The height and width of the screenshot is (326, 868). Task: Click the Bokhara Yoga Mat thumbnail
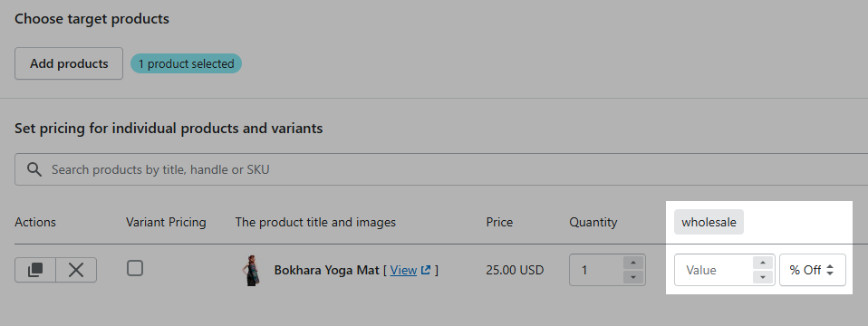click(x=251, y=270)
